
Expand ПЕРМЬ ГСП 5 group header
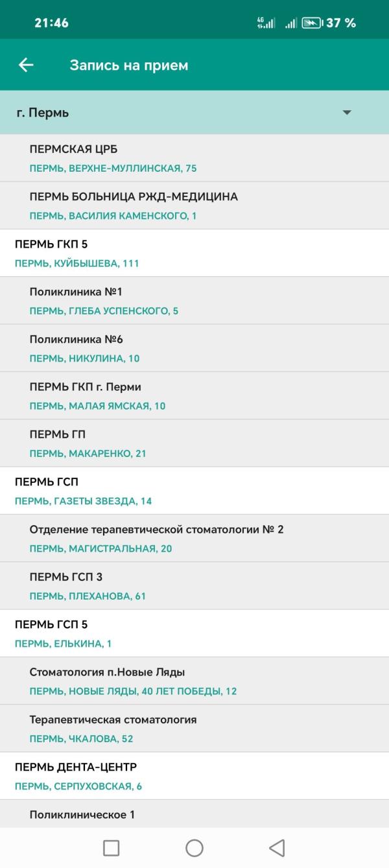click(x=194, y=633)
